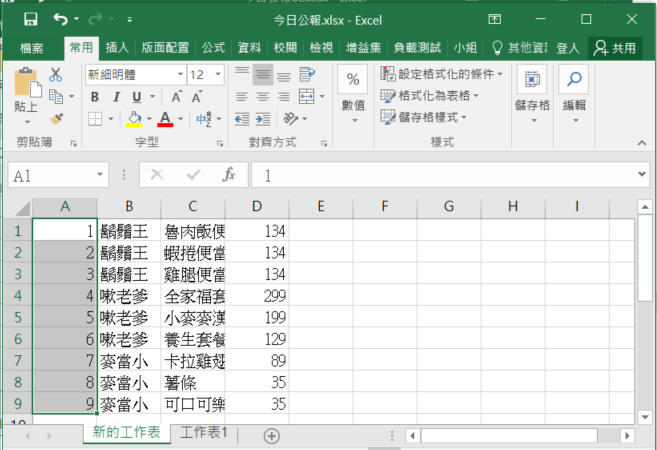Decrease indent
The height and width of the screenshot is (450, 657).
[x=242, y=119]
